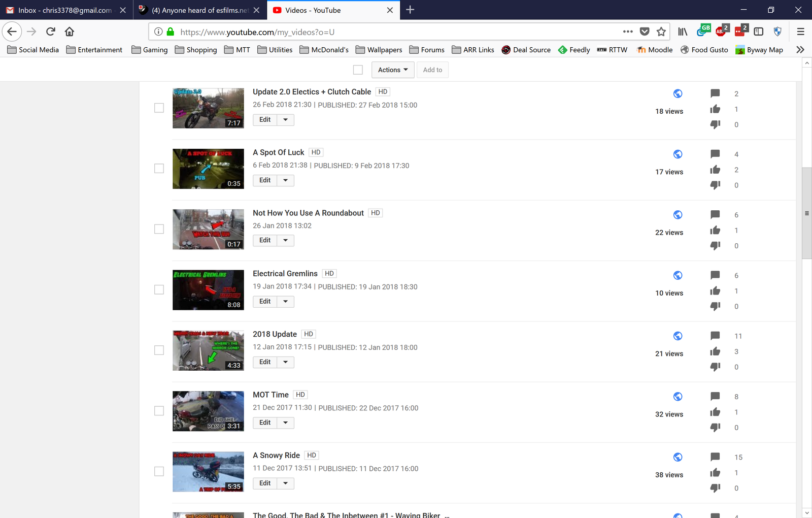
Task: Click the thumbs-down icon for A Spot Of Luck
Action: 715,185
